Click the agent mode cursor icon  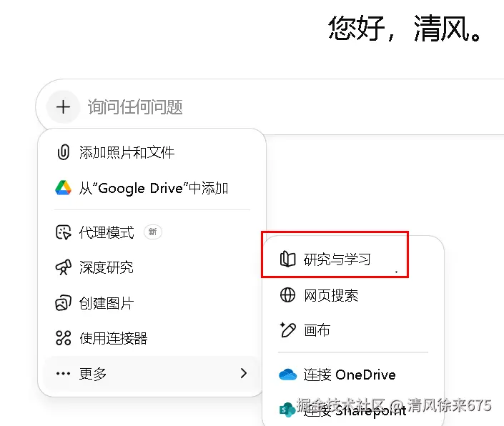[64, 232]
